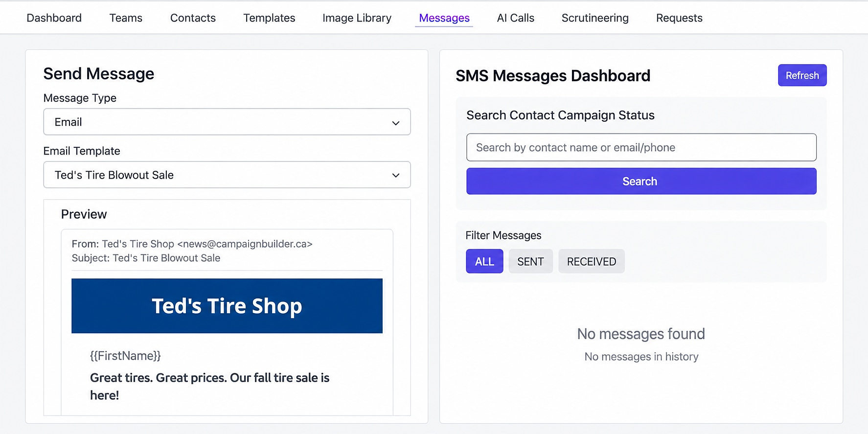This screenshot has width=868, height=434.
Task: Click the Filter Messages label
Action: (x=503, y=235)
